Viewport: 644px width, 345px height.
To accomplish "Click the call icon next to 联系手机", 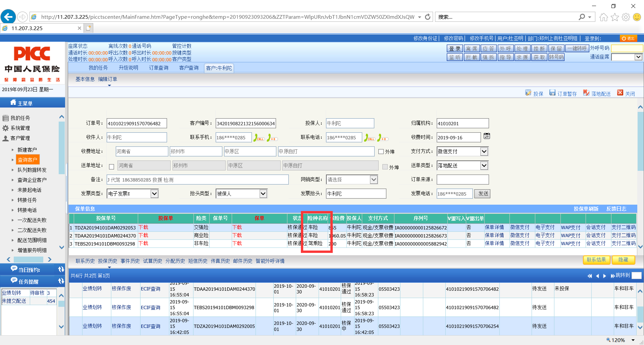I will pos(259,138).
